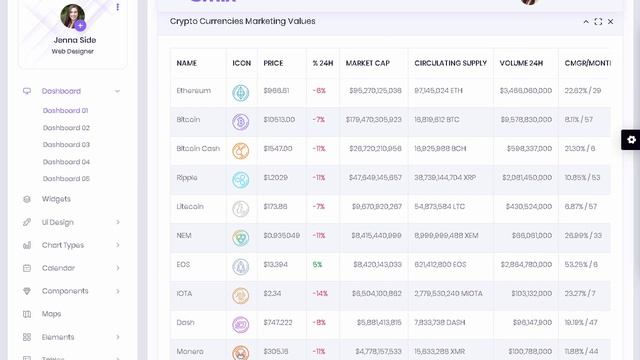Expand the UI Design submenu arrow
This screenshot has height=360, width=640.
(118, 222)
